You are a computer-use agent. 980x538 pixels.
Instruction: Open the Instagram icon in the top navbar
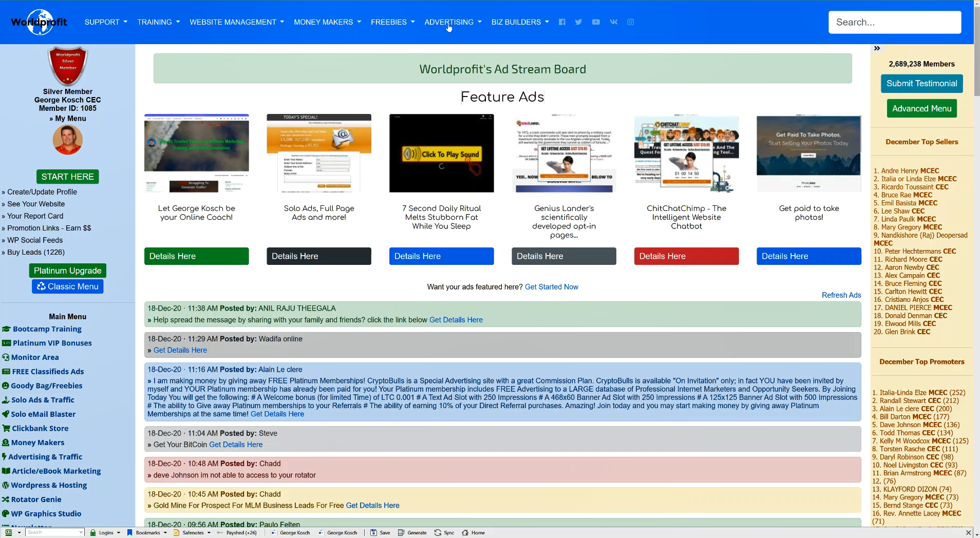click(631, 22)
